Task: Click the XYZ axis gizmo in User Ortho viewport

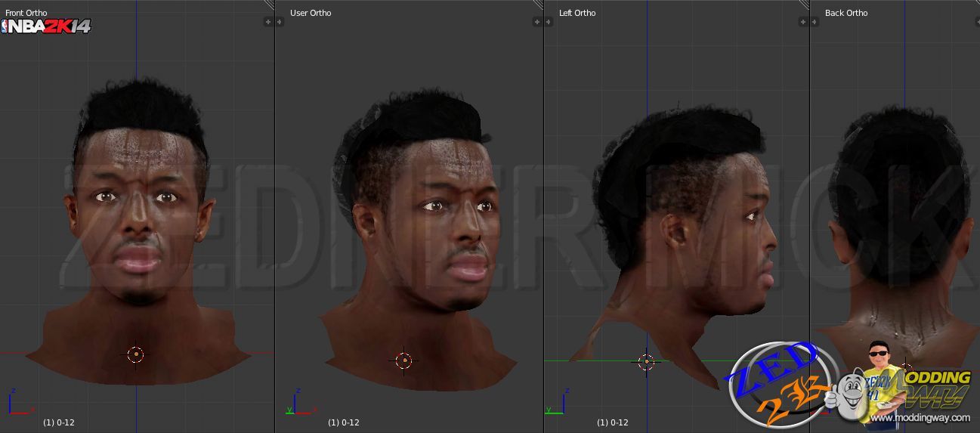Action: pyautogui.click(x=296, y=404)
